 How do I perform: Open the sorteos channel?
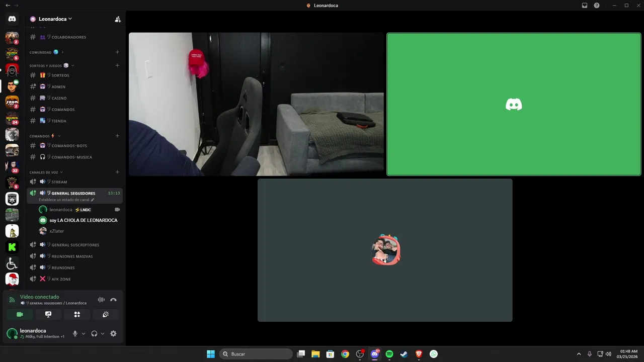(74, 75)
